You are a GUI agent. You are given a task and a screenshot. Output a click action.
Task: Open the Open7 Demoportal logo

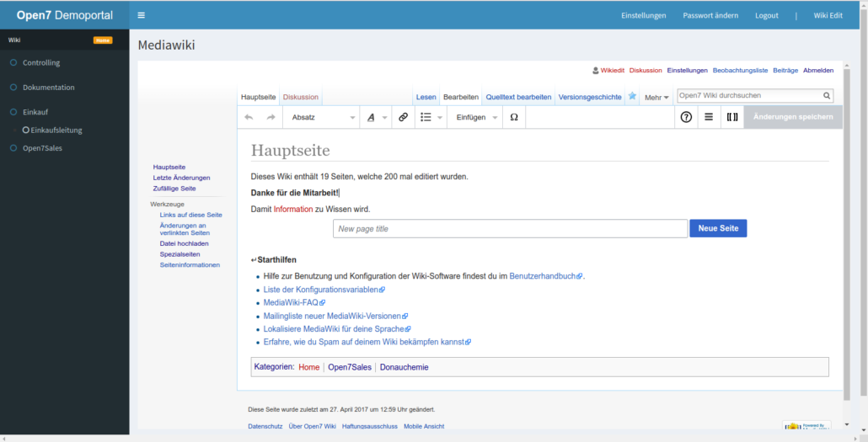click(x=65, y=15)
